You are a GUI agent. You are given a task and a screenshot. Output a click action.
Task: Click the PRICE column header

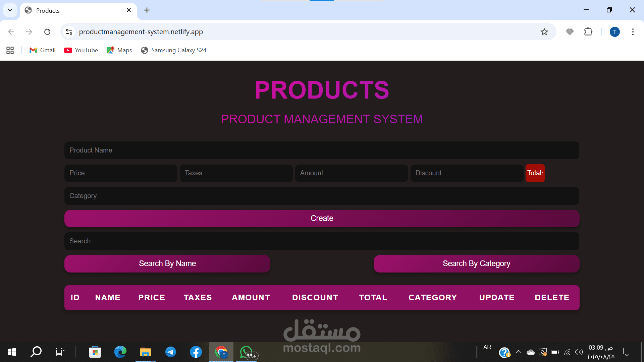pyautogui.click(x=152, y=298)
